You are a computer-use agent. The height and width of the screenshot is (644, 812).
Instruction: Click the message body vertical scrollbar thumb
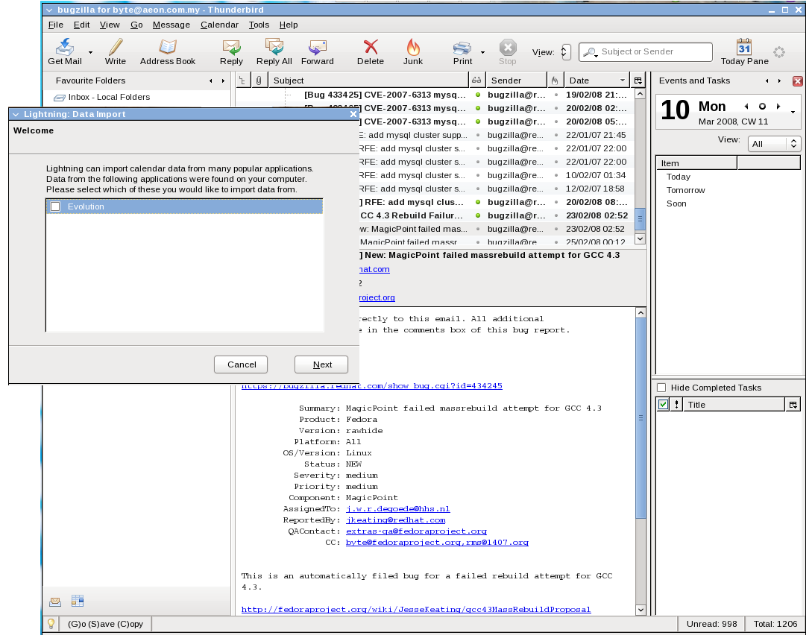click(641, 418)
